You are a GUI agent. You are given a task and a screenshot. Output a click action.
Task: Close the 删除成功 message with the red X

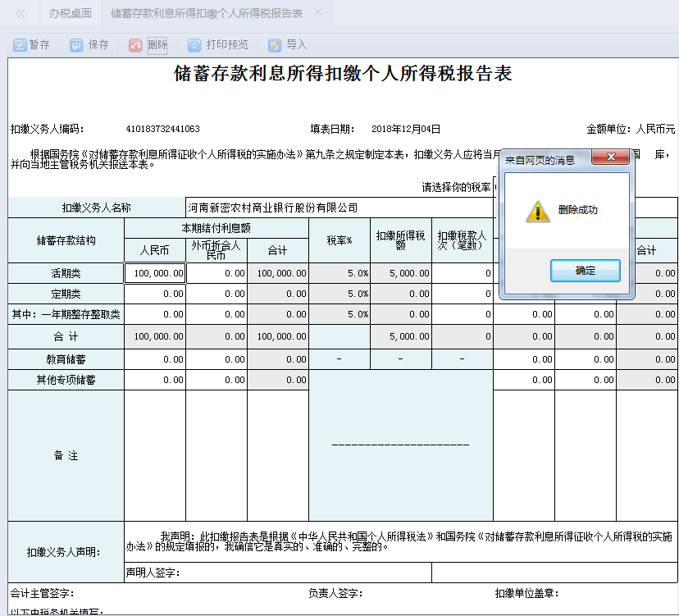[x=611, y=157]
